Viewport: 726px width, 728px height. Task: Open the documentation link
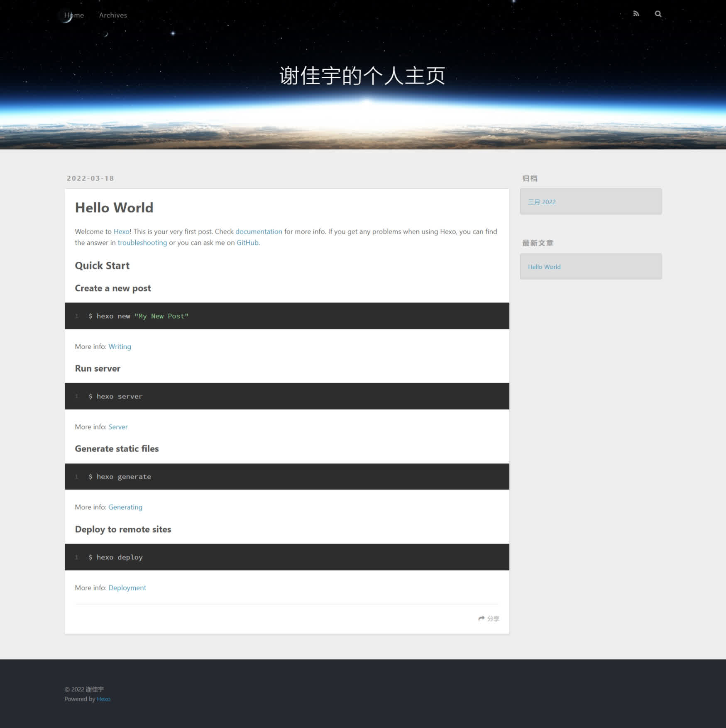(259, 231)
